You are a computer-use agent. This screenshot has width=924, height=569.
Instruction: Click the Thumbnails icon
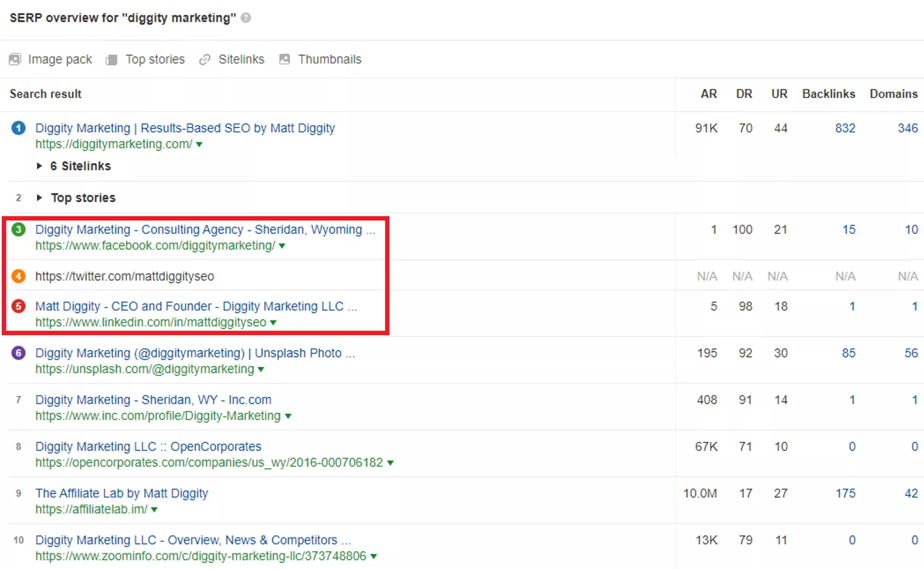coord(284,59)
